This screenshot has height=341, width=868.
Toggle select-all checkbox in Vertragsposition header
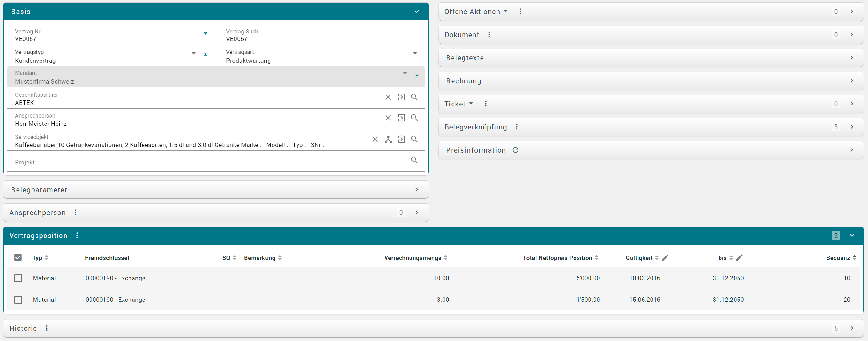click(18, 258)
